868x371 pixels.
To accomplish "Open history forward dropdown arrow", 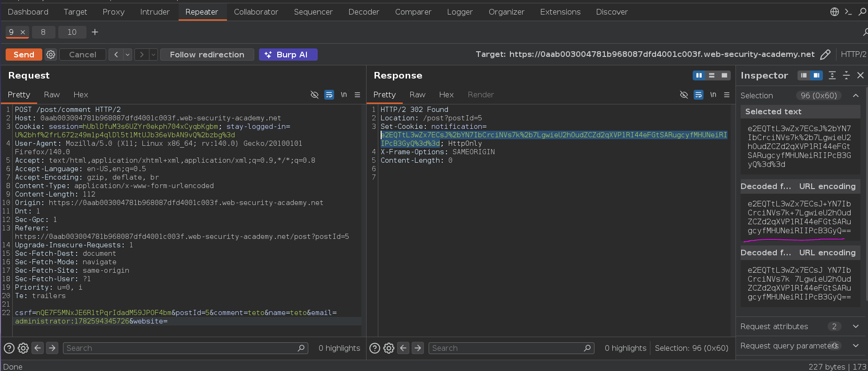I will pyautogui.click(x=153, y=55).
